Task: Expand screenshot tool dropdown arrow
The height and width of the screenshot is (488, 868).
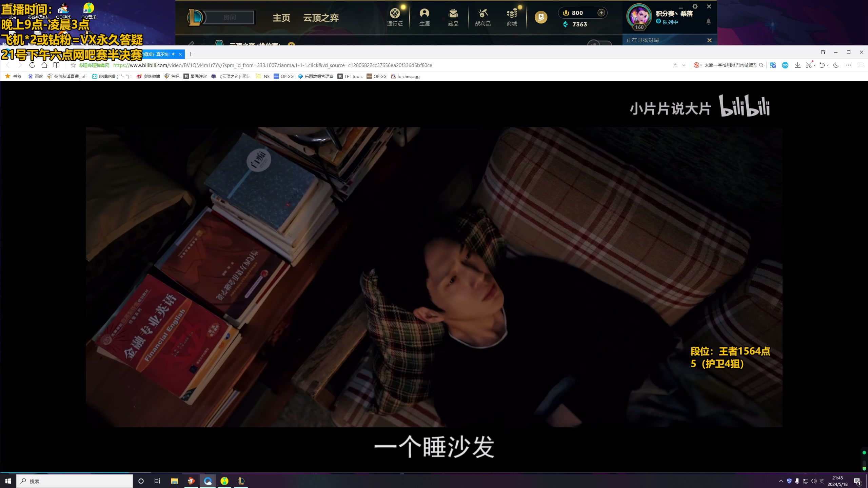Action: (x=814, y=65)
